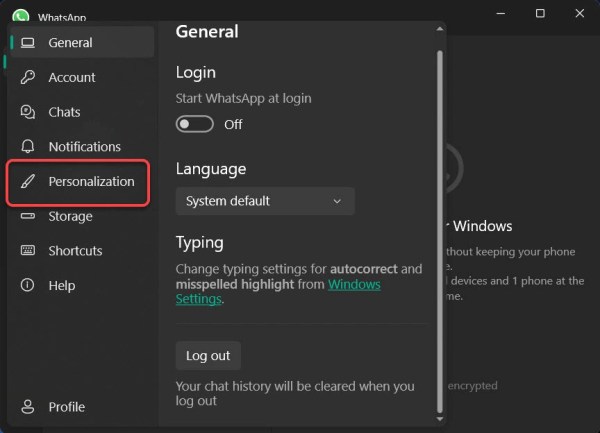Open the System default language dropdown
The image size is (600, 433).
pos(265,201)
